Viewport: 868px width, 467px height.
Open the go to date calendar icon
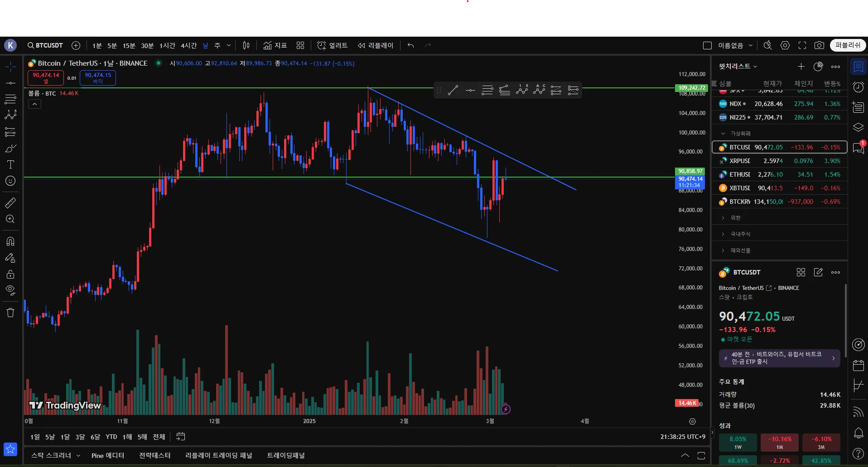pyautogui.click(x=180, y=437)
